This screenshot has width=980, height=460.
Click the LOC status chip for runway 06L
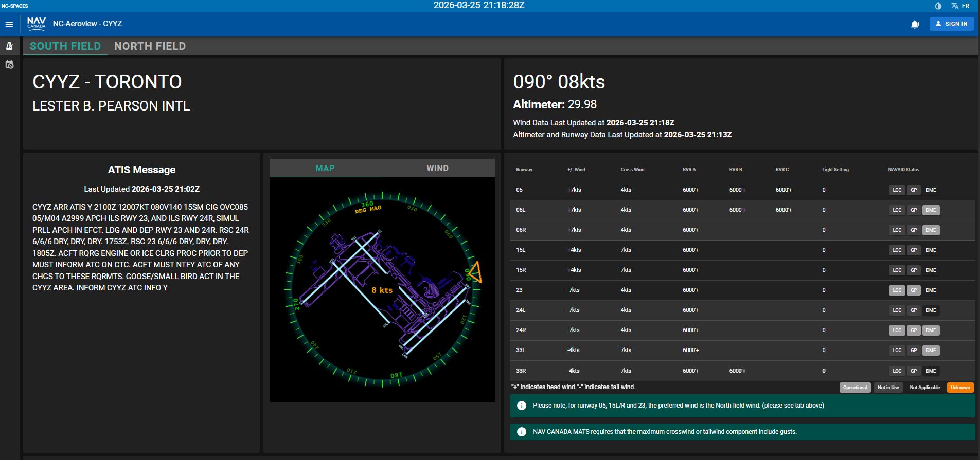click(897, 210)
